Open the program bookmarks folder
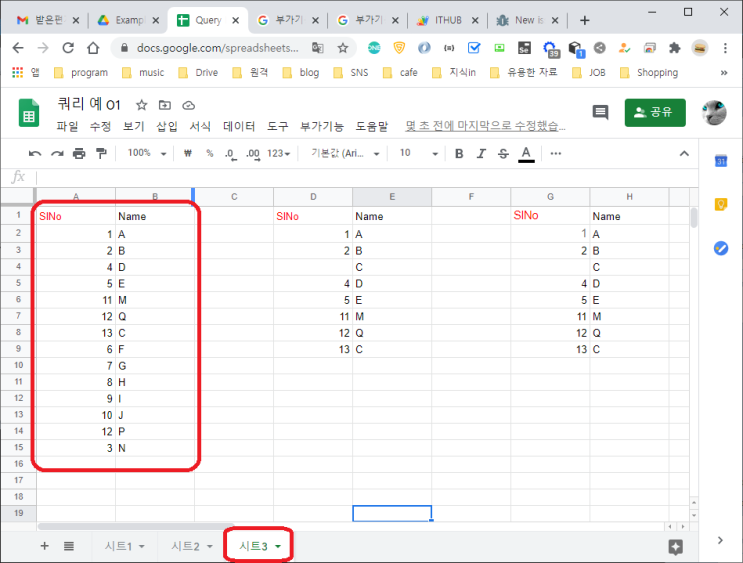The image size is (743, 563). click(81, 73)
